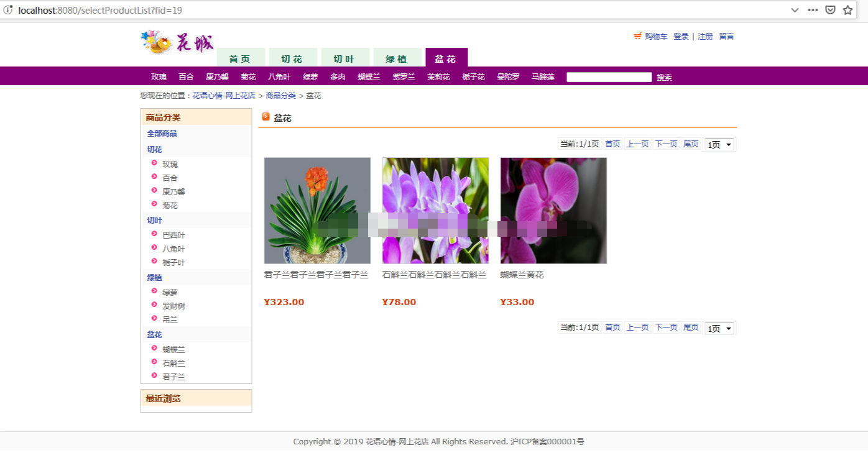Image resolution: width=868 pixels, height=458 pixels.
Task: Click 茉莉花 in the purple navigation bar
Action: [x=438, y=77]
